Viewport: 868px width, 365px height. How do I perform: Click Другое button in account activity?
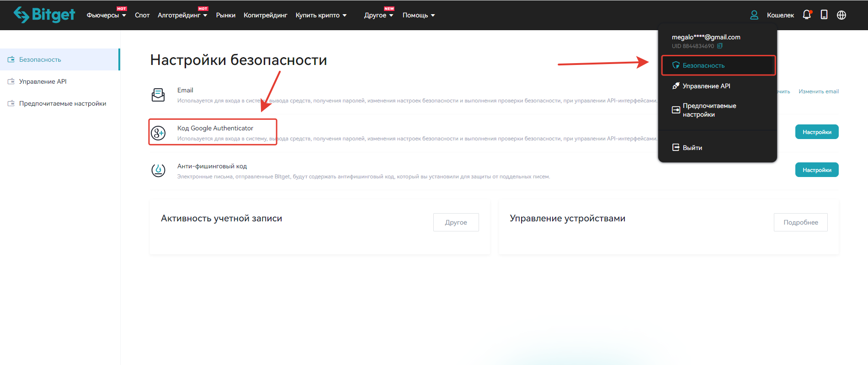(456, 222)
